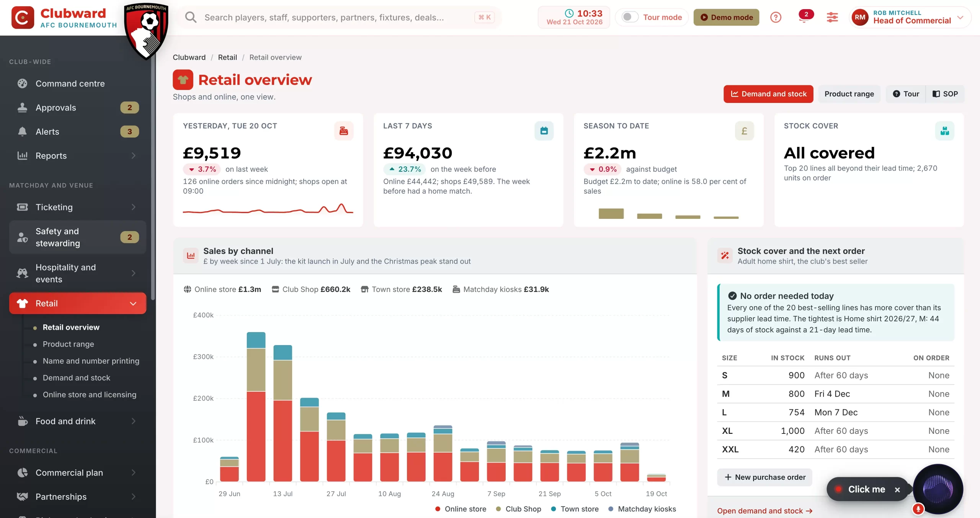Open the help question mark icon
980x518 pixels.
pyautogui.click(x=776, y=17)
